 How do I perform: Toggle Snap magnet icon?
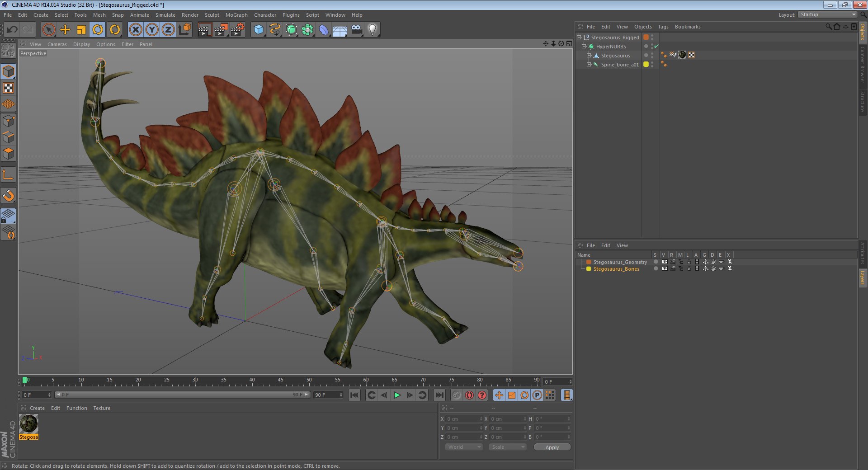[8, 195]
